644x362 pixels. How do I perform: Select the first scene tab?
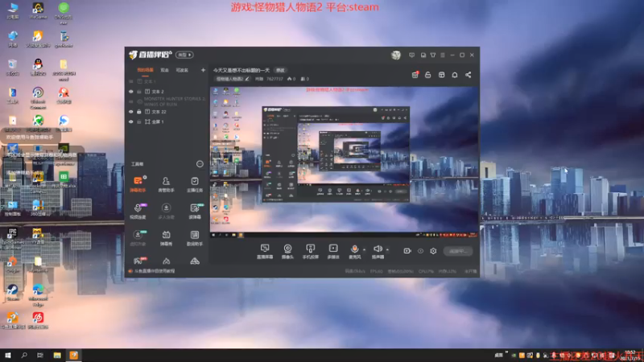coord(145,70)
